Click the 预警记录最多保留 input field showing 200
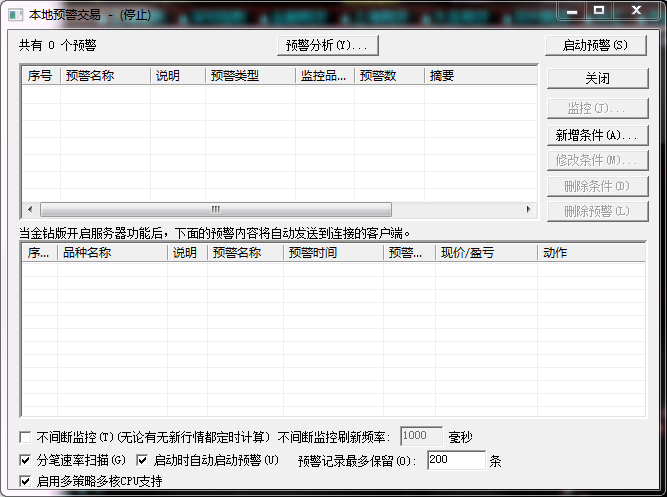 (x=456, y=460)
